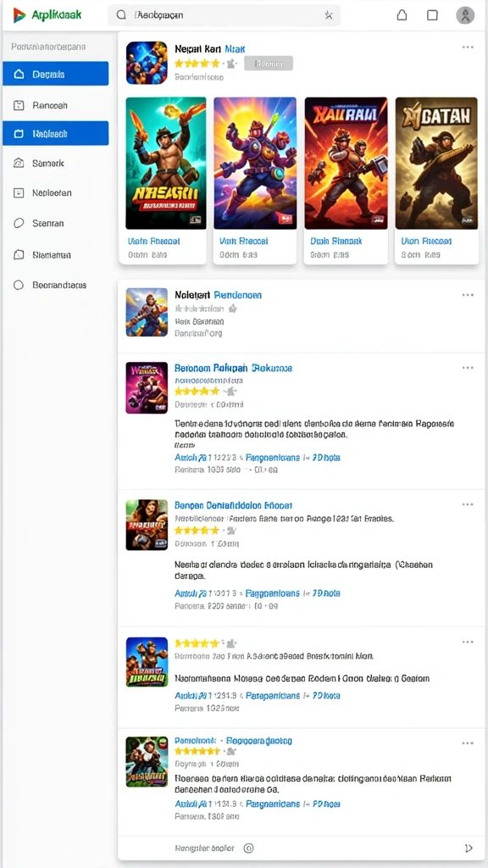Open the user avatar menu
This screenshot has height=868, width=488.
(465, 15)
